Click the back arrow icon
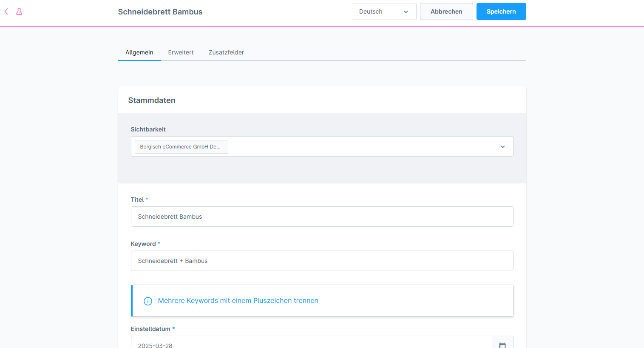The image size is (644, 348). (6, 11)
